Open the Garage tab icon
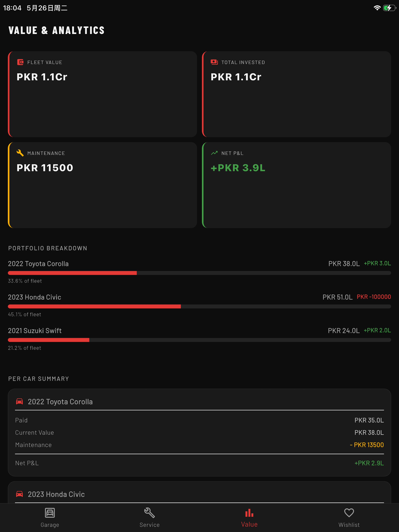 [x=50, y=513]
